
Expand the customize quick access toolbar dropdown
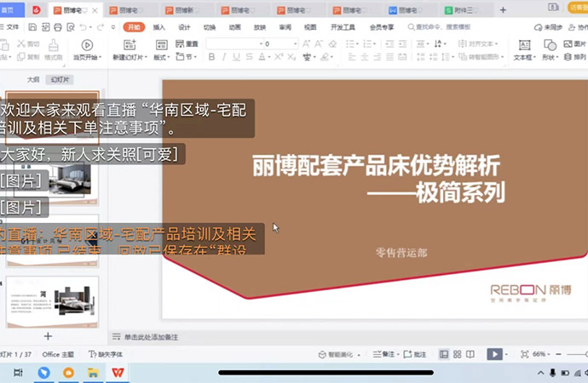click(112, 27)
